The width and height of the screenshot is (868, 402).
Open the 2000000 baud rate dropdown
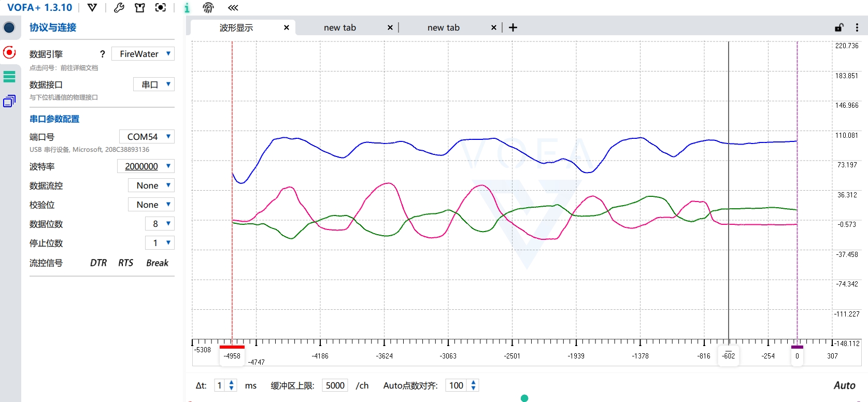[x=146, y=166]
